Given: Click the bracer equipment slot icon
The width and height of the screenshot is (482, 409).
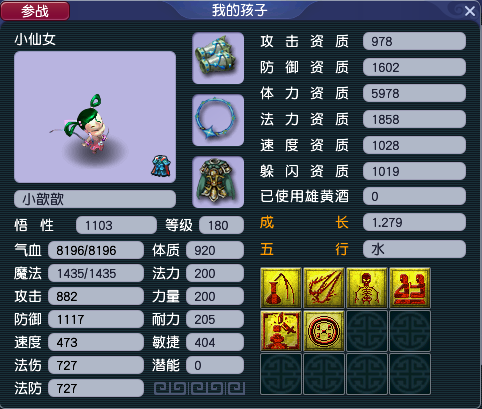Looking at the screenshot, I should point(218,58).
